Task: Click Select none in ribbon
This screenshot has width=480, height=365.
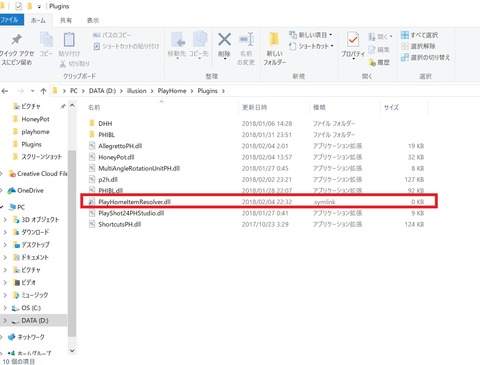Action: point(418,46)
